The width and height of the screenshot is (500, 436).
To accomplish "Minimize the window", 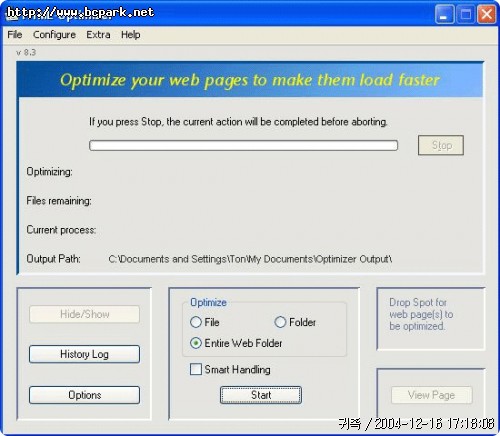I will pyautogui.click(x=444, y=15).
